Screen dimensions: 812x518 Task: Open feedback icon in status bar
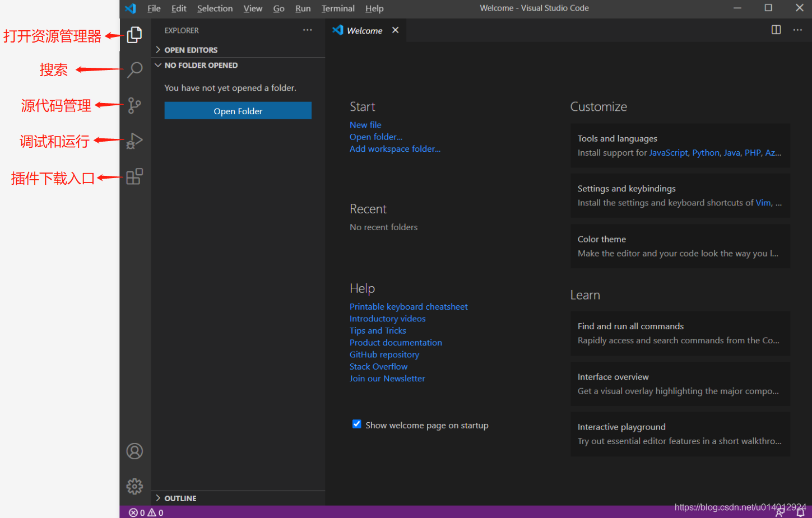point(780,512)
